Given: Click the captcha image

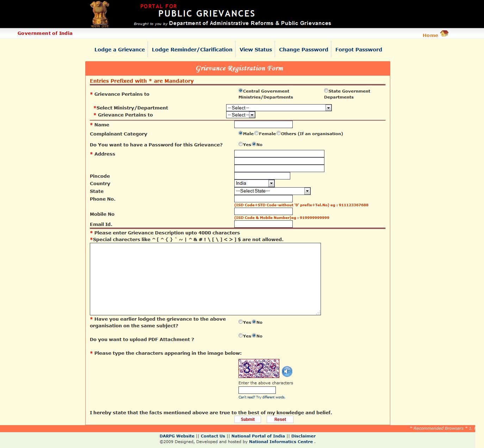Looking at the screenshot, I should (259, 368).
